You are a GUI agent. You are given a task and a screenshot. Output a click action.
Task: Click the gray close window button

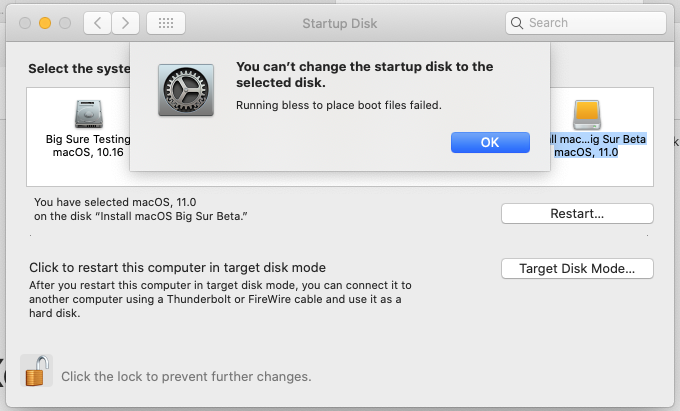tap(25, 23)
